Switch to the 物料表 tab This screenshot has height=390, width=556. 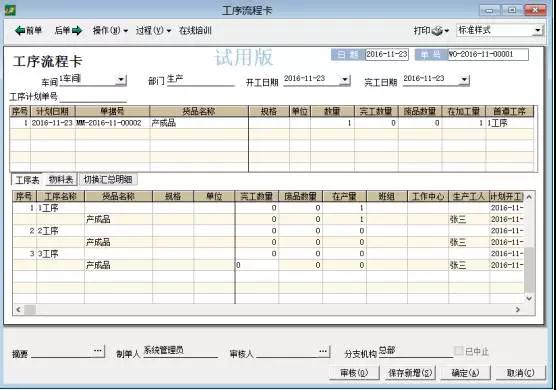[x=61, y=180]
